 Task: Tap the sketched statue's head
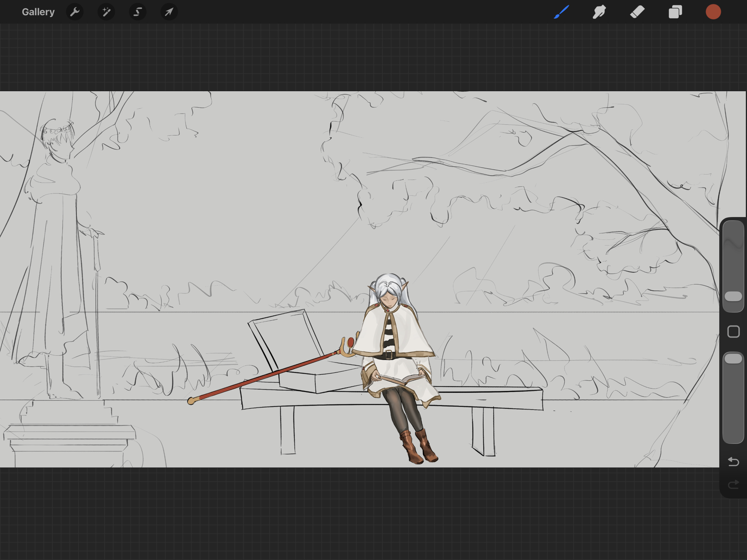click(x=59, y=140)
